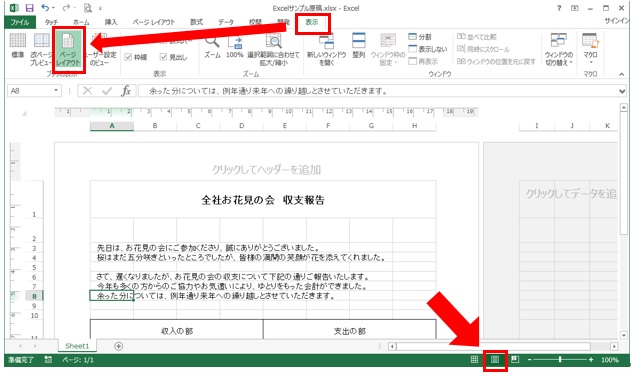Open Excel Help question mark

559,8
